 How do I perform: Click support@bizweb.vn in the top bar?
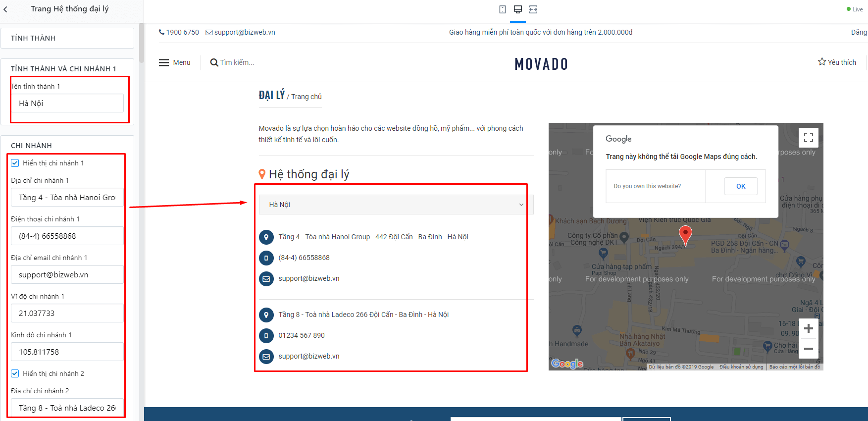pyautogui.click(x=245, y=32)
